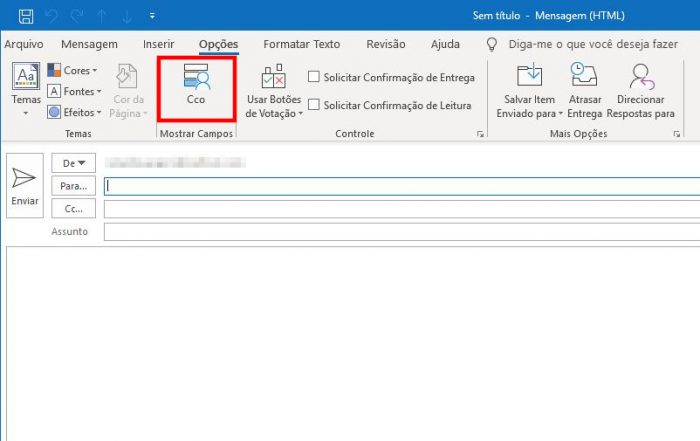700x441 pixels.
Task: Open Customize Quick Access Toolbar dropdown
Action: pos(152,16)
